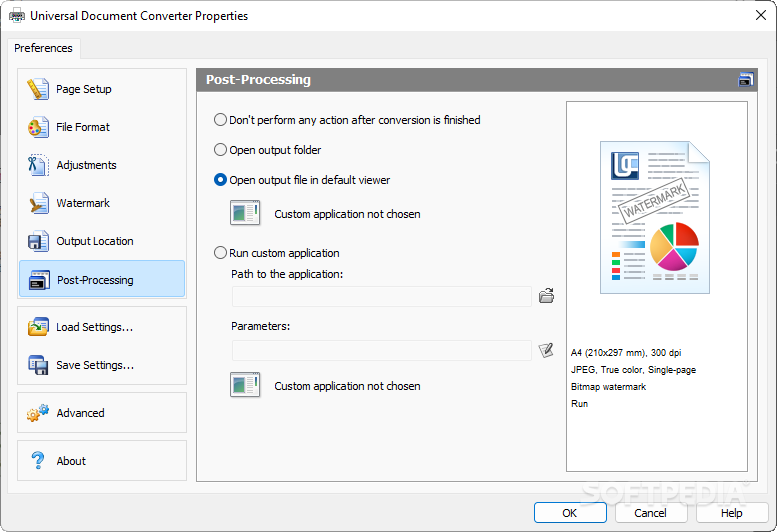The image size is (777, 532).
Task: Click the Save Settings disk icon
Action: (x=38, y=365)
